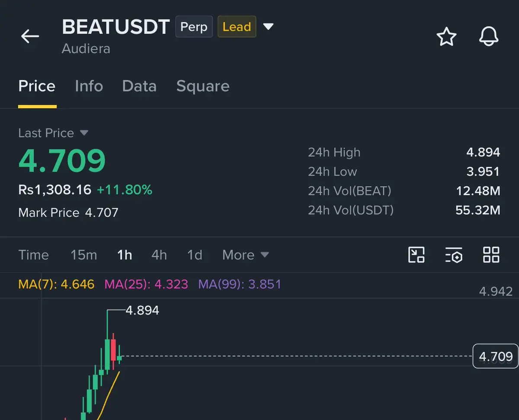Select the 4h interval
The image size is (519, 420).
tap(159, 255)
